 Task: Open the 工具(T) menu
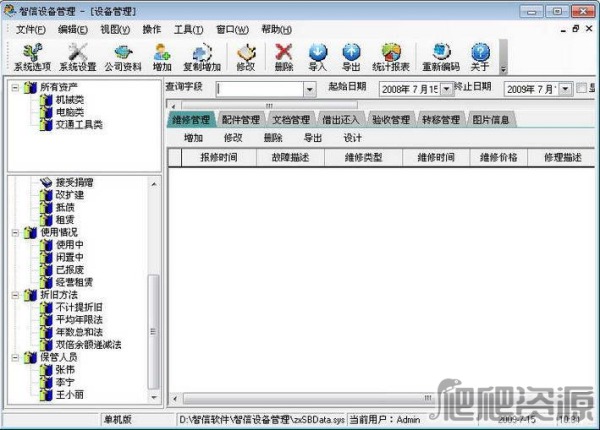189,29
